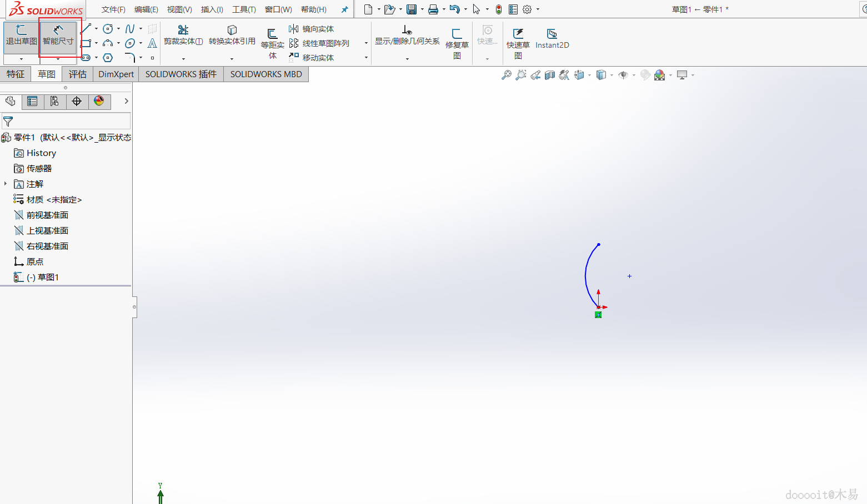Open dropdown below 转换实体引用
867x504 pixels.
(x=232, y=59)
